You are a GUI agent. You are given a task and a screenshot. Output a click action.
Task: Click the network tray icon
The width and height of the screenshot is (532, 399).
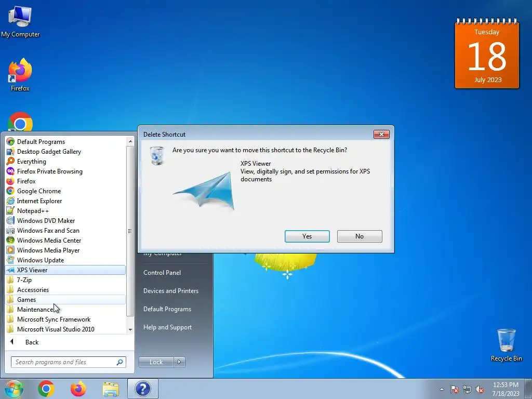(467, 389)
